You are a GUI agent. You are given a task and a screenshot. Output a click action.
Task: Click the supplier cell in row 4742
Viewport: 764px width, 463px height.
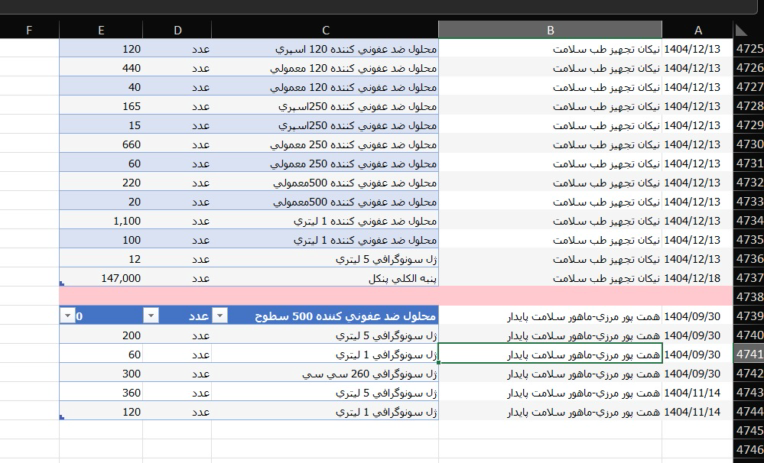pos(550,373)
